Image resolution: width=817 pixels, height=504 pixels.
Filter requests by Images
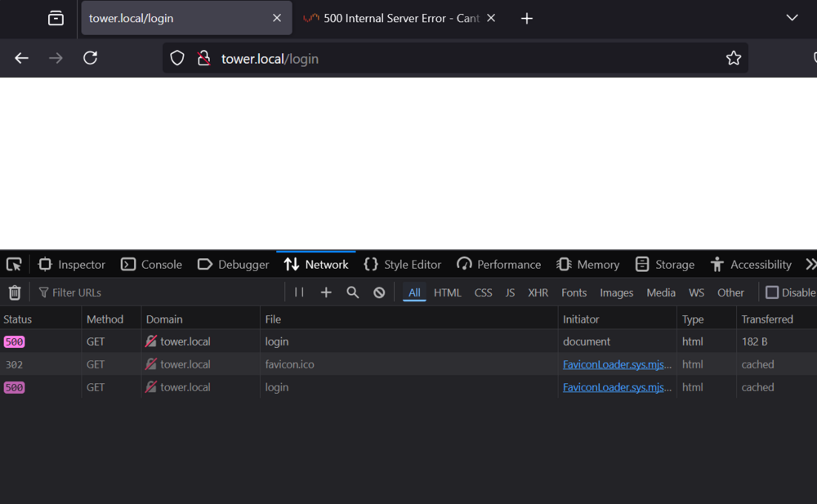(616, 293)
